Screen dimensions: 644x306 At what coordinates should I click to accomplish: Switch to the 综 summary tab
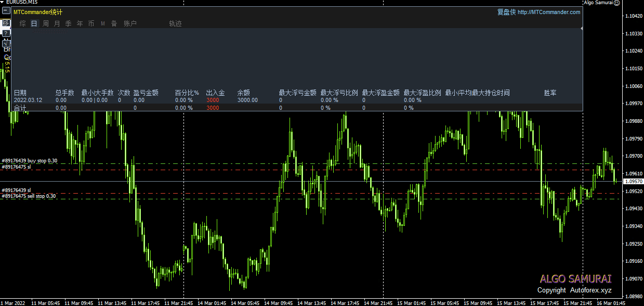[23, 23]
